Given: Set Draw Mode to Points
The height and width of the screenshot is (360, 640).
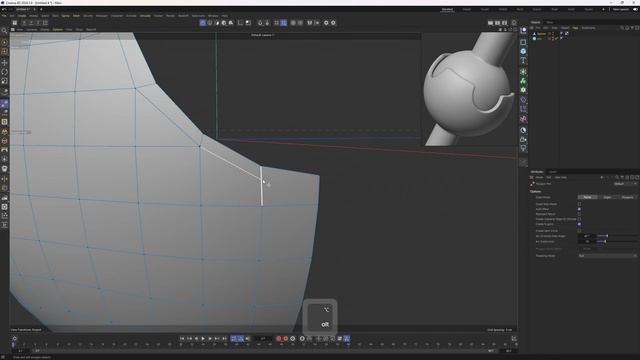Looking at the screenshot, I should (587, 197).
